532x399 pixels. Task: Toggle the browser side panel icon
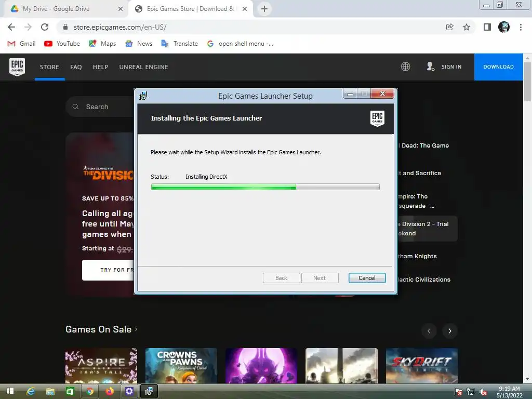tap(487, 27)
